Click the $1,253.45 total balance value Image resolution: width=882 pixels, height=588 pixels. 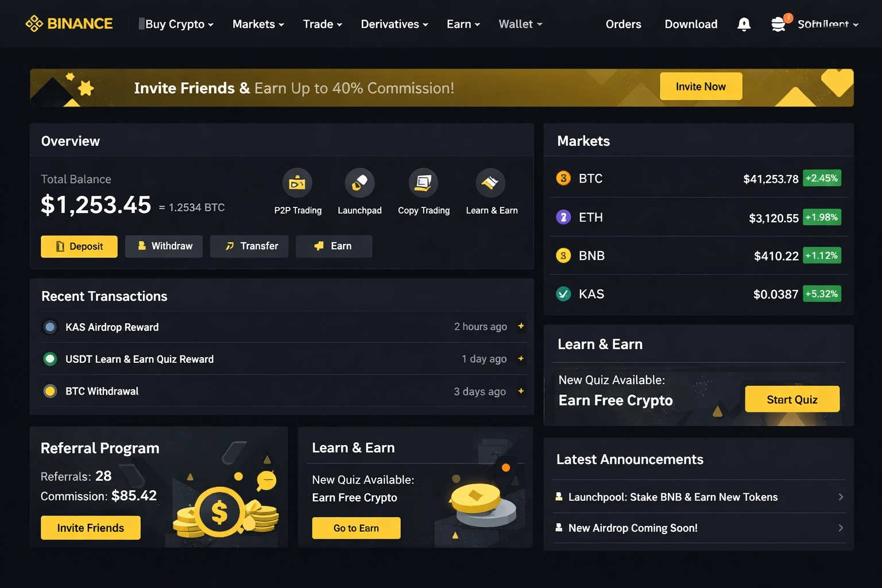click(96, 205)
